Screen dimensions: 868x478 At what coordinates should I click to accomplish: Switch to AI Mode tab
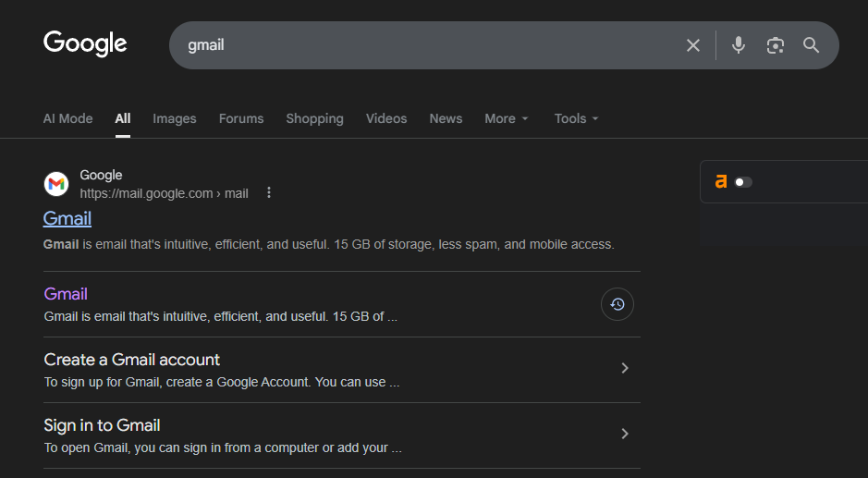coord(68,118)
